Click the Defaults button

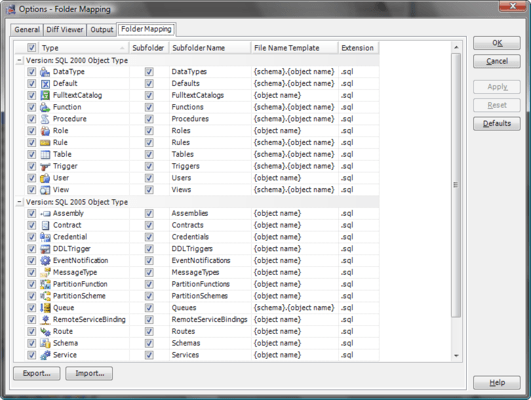pos(497,124)
